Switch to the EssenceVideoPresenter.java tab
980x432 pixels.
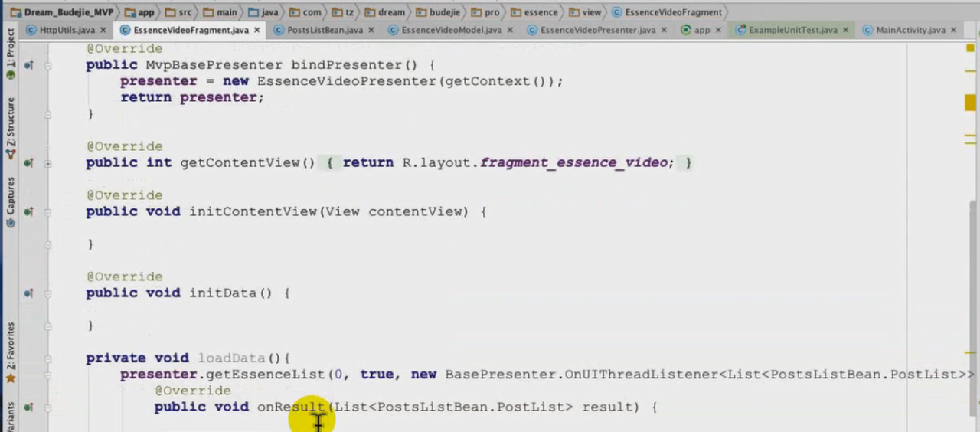(598, 30)
